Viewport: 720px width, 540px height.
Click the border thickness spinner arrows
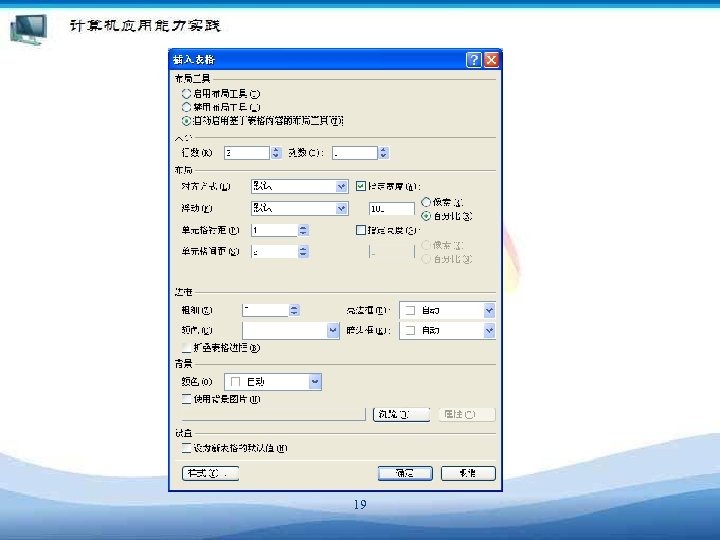(294, 310)
